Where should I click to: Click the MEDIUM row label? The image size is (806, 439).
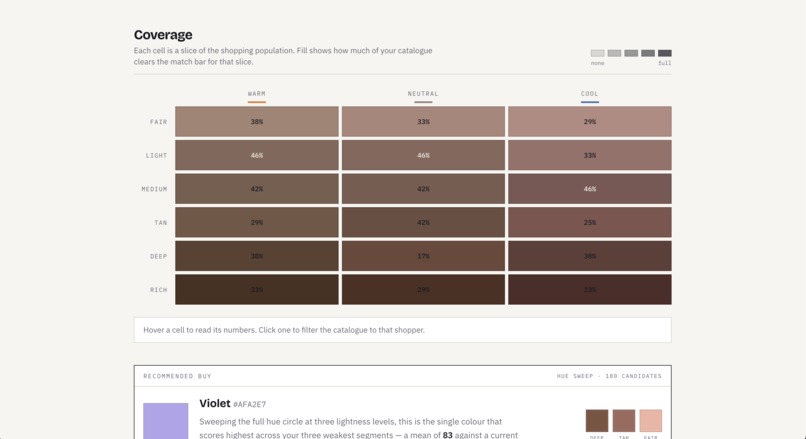(x=154, y=189)
